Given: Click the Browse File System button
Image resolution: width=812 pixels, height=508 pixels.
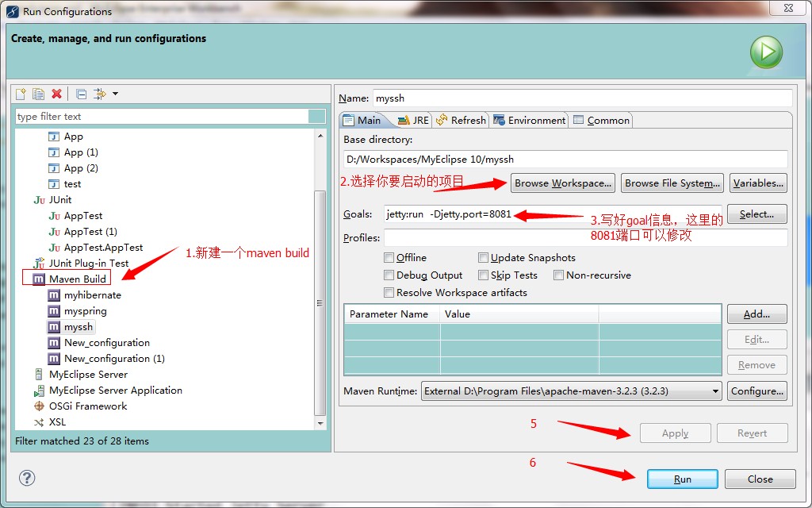Looking at the screenshot, I should (672, 183).
